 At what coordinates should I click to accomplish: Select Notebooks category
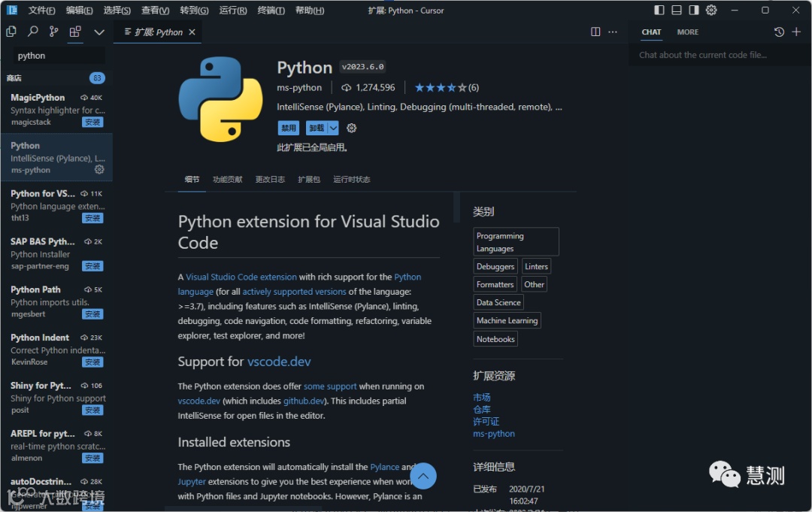(x=495, y=339)
